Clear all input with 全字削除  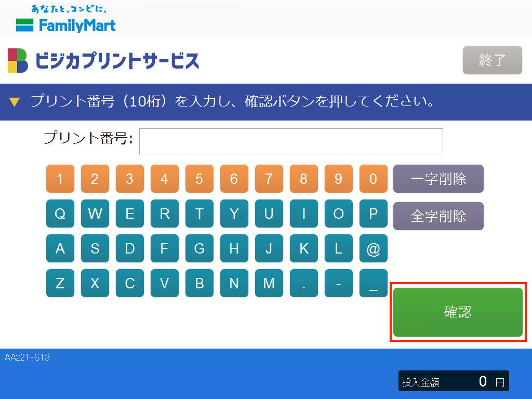[438, 216]
